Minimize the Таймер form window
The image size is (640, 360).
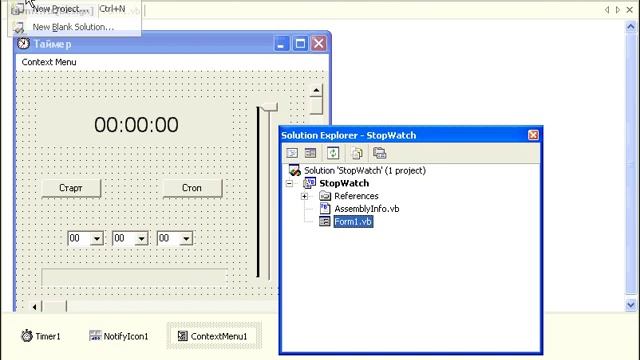[x=281, y=43]
